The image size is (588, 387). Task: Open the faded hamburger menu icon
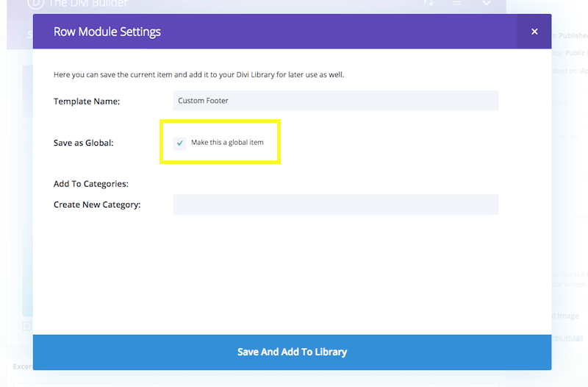457,4
